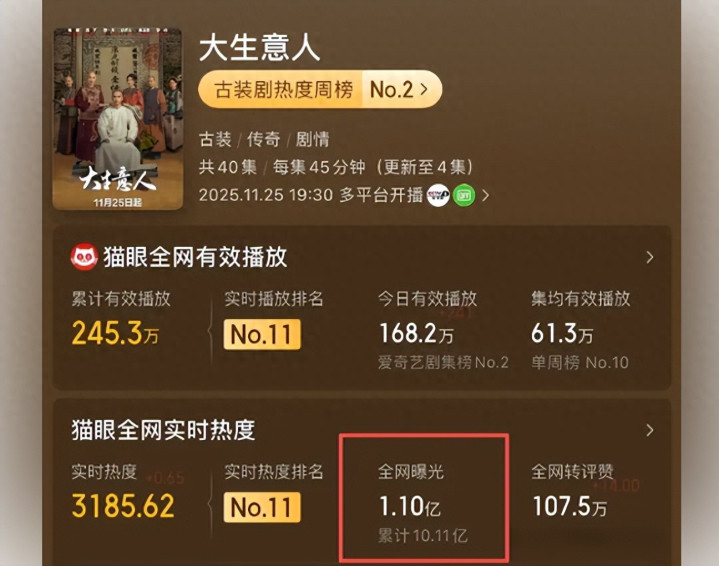Click the red Maoyan cat logo
This screenshot has height=566, width=719.
tap(84, 257)
